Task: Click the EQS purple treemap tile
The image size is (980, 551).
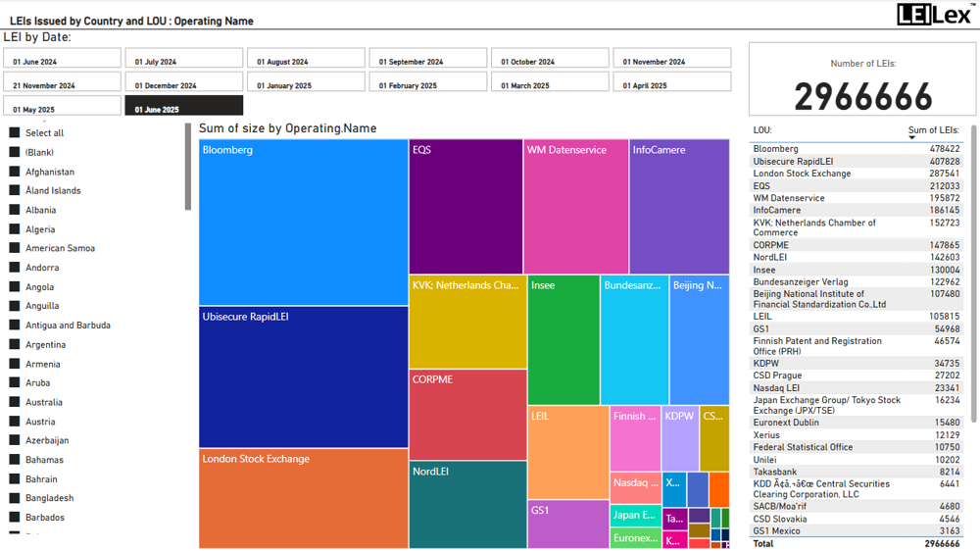Action: click(x=465, y=207)
